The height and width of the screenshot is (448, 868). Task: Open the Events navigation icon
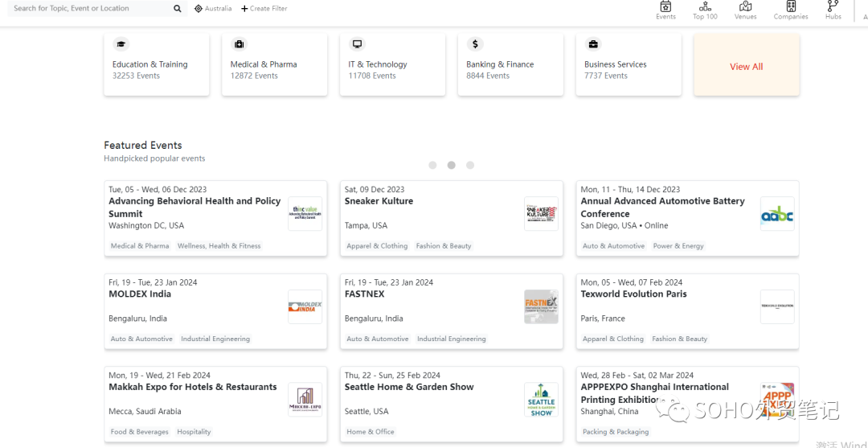[665, 7]
